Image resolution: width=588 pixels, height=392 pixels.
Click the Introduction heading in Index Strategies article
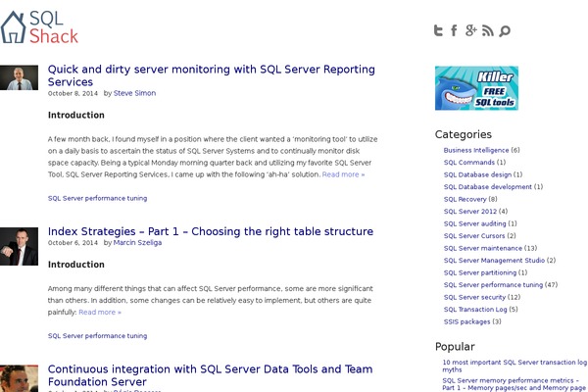76,265
